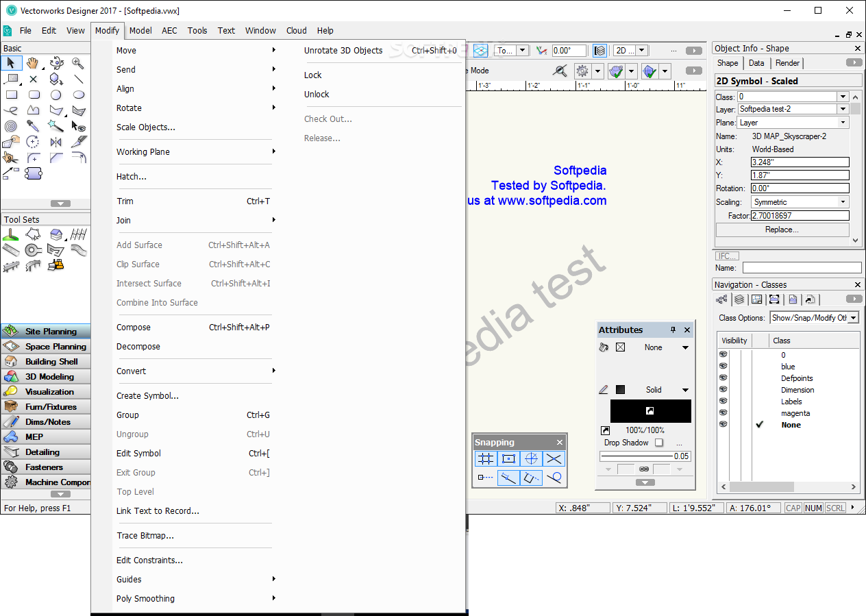The image size is (866, 616).
Task: Select the scissors Trim tool
Action: click(11, 158)
